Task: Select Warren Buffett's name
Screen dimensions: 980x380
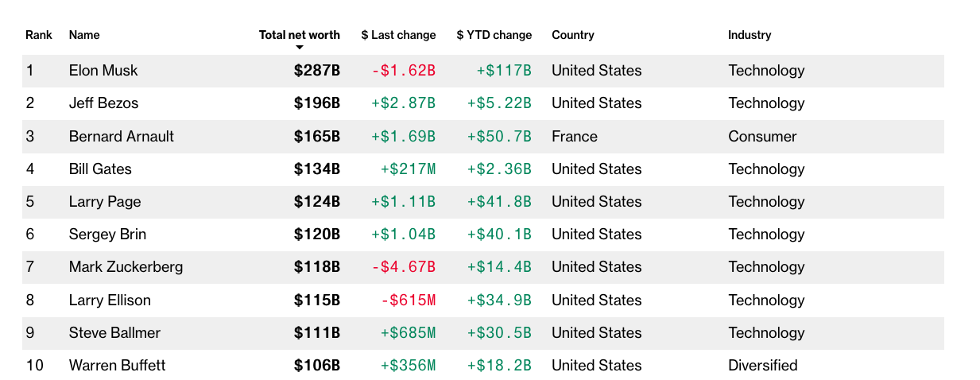Action: click(x=117, y=366)
